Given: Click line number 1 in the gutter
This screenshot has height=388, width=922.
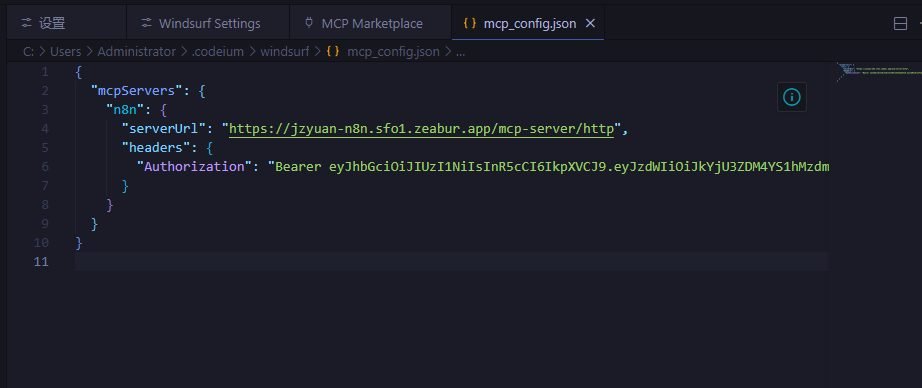Looking at the screenshot, I should [x=45, y=72].
